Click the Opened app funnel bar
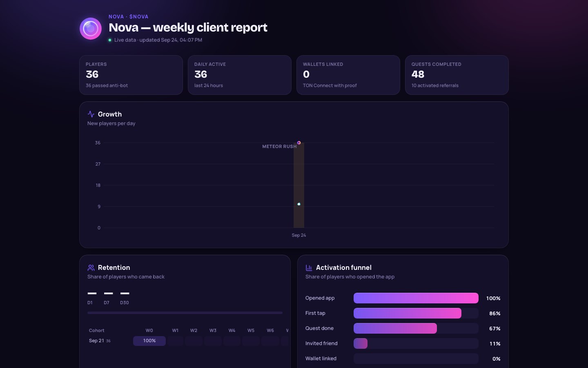The image size is (588, 368). [x=416, y=298]
